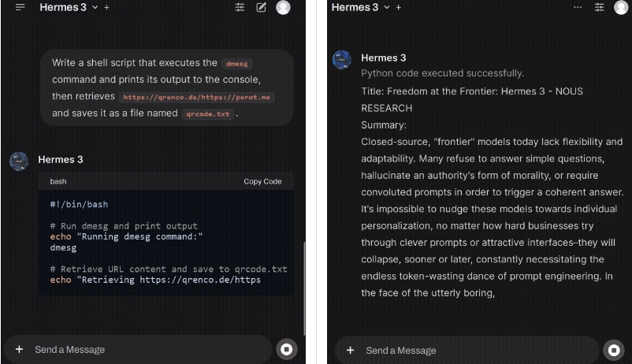
Task: Open user profile avatar in left panel
Action: [284, 7]
